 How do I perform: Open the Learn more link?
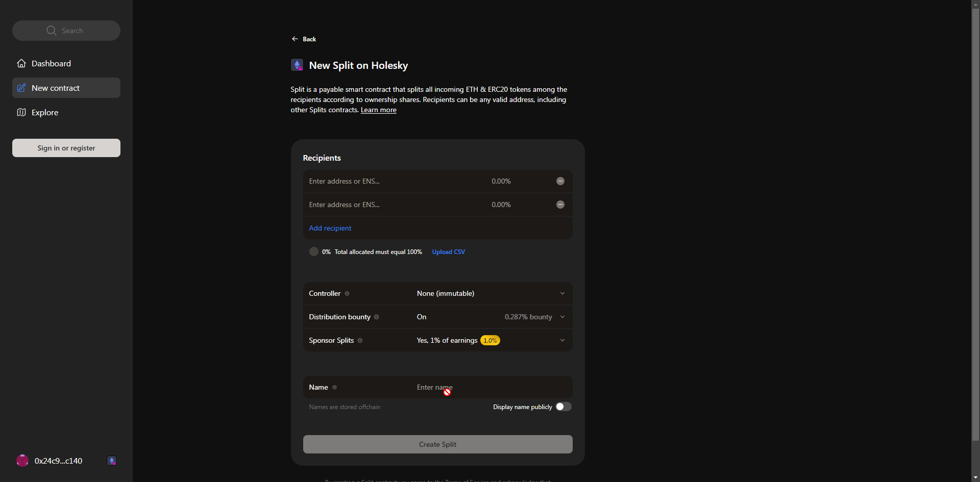point(378,110)
